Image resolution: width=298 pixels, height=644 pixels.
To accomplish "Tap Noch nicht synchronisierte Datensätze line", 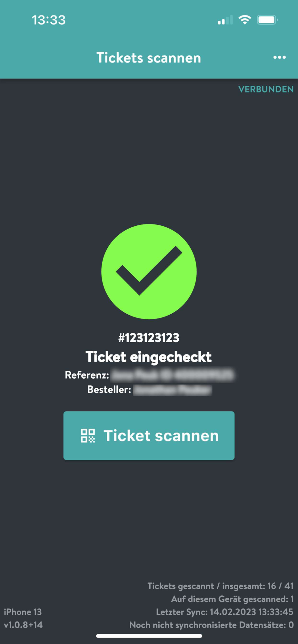I will pos(211,625).
